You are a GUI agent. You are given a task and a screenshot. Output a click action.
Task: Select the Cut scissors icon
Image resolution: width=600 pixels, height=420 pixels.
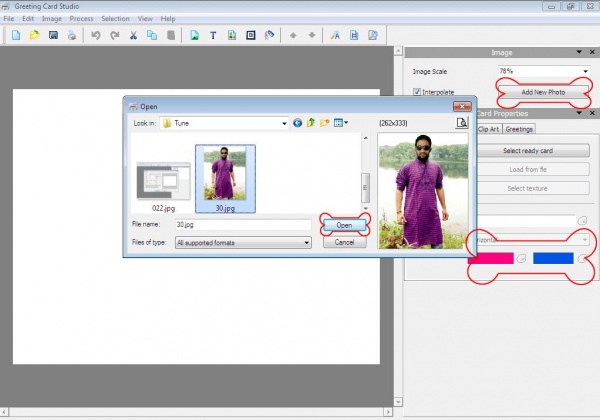click(x=132, y=35)
